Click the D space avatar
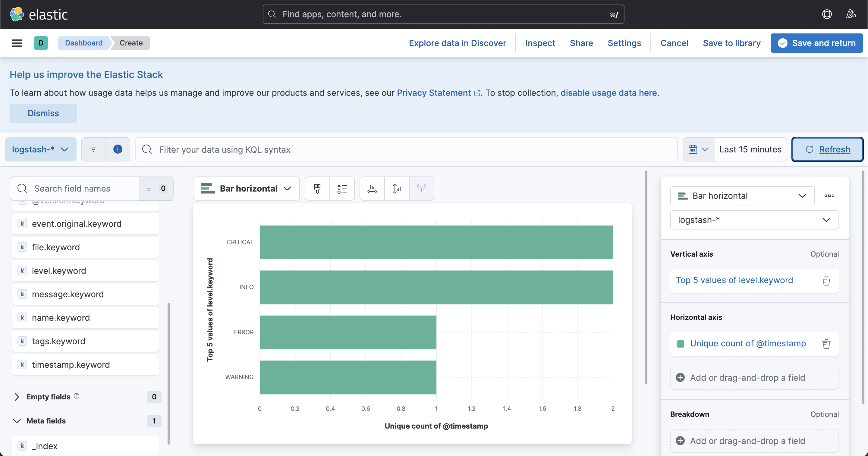 [41, 43]
